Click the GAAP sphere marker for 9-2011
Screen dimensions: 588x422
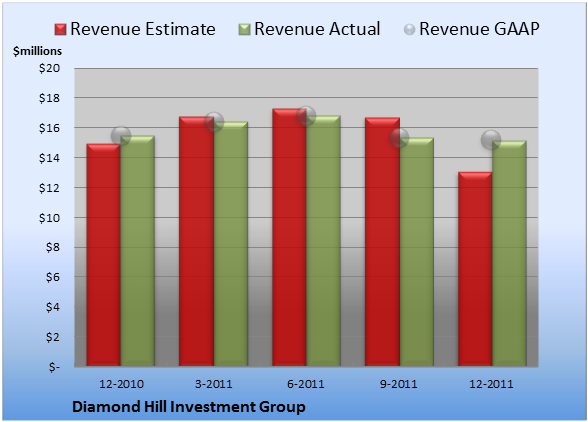click(399, 138)
